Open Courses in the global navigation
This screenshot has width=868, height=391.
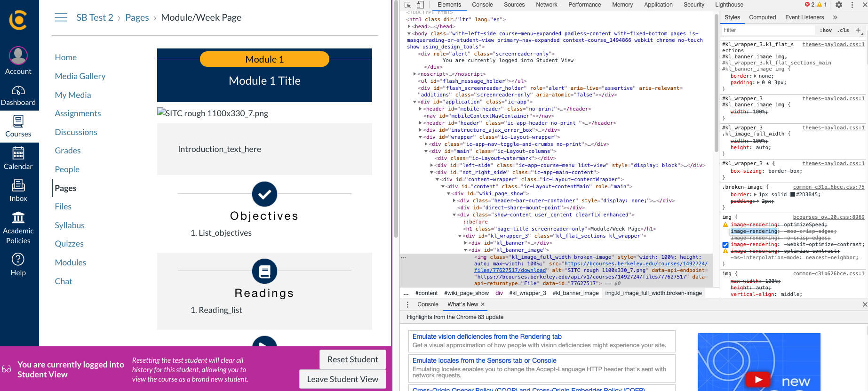18,127
